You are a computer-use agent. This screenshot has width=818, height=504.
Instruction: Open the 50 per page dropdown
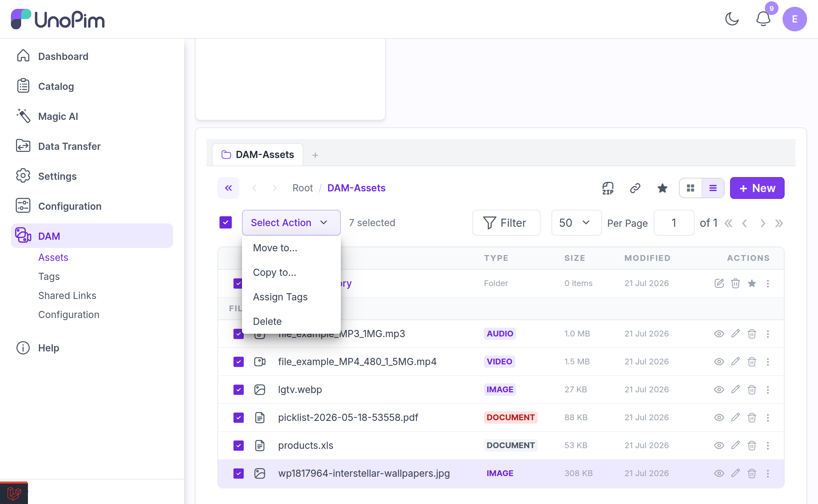[x=576, y=223]
